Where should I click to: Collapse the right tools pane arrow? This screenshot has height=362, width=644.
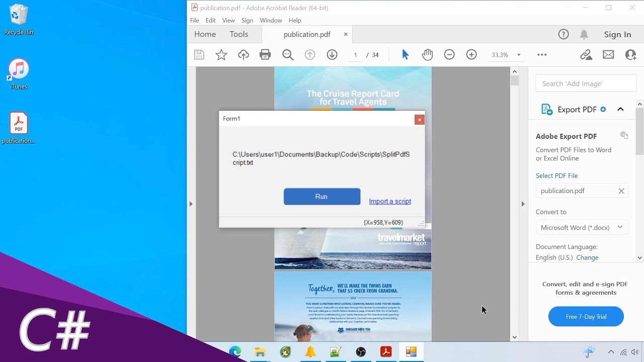(x=523, y=204)
